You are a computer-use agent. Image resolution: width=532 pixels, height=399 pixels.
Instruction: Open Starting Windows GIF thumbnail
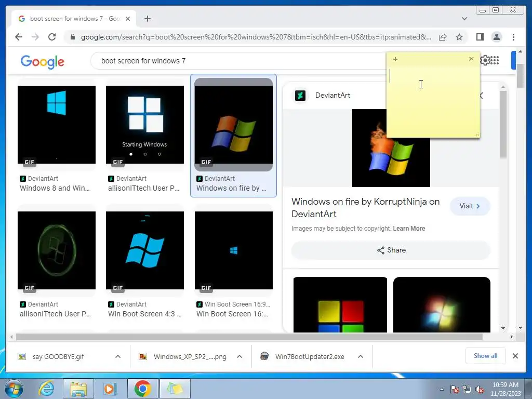[145, 125]
